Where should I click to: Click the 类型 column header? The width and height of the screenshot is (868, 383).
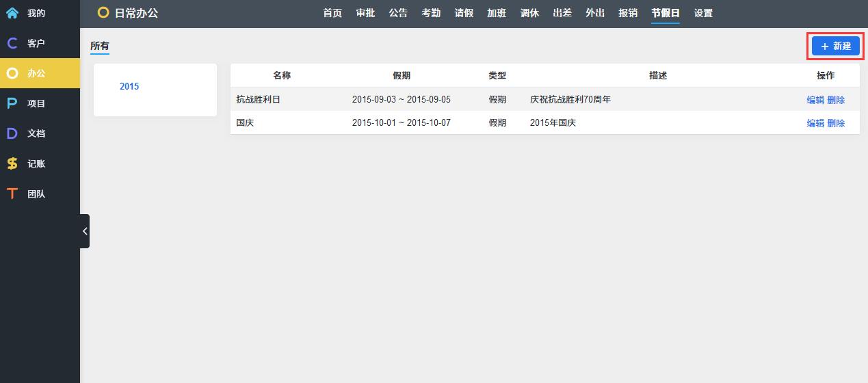pos(497,75)
